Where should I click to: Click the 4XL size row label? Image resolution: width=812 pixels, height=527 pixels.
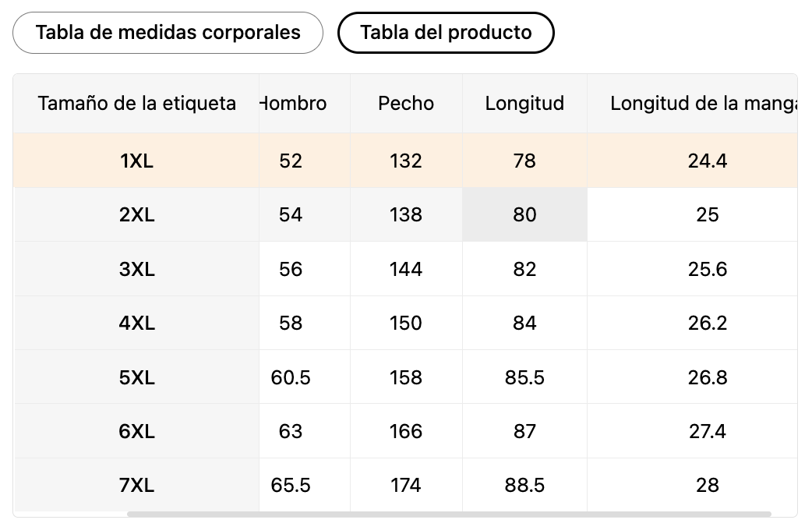136,323
